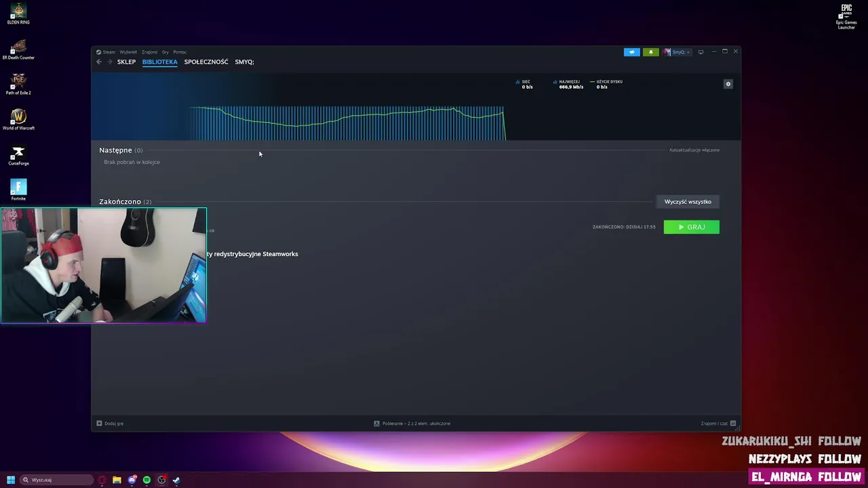Click the UŻYCIE DYSKU statistic
The image size is (868, 488).
[606, 84]
